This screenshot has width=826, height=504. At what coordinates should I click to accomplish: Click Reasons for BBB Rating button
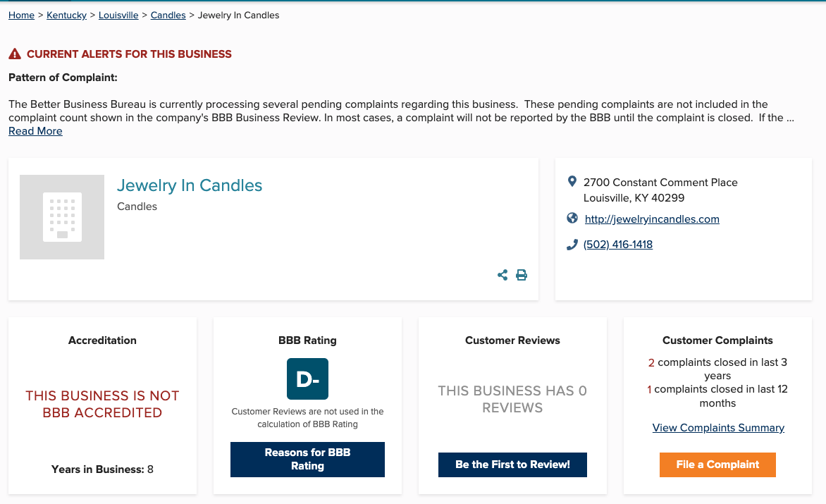pos(308,459)
